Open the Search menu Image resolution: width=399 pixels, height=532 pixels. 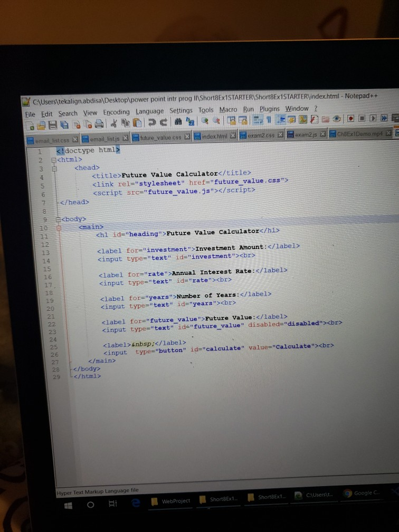coord(68,113)
